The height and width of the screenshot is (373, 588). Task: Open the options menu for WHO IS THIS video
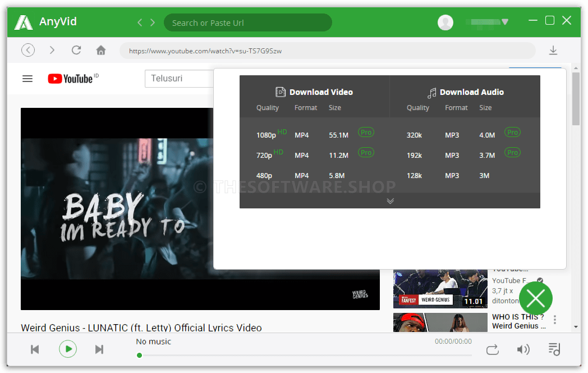(x=555, y=320)
